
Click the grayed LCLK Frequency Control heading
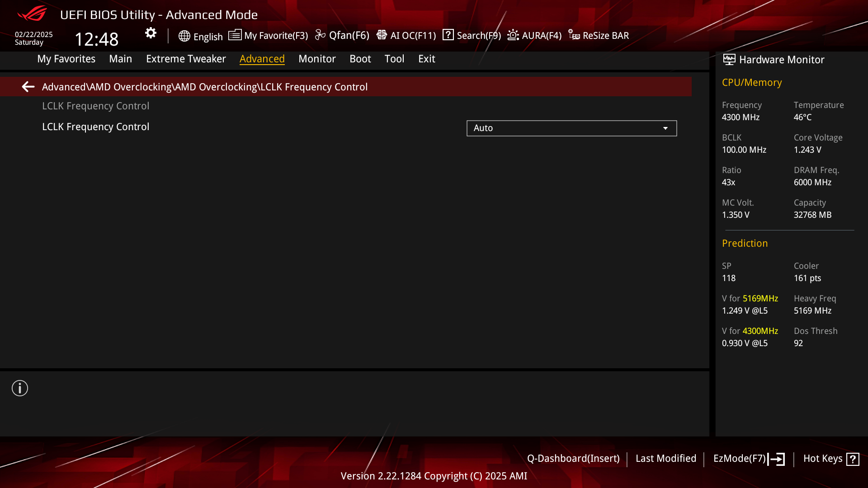coord(95,106)
